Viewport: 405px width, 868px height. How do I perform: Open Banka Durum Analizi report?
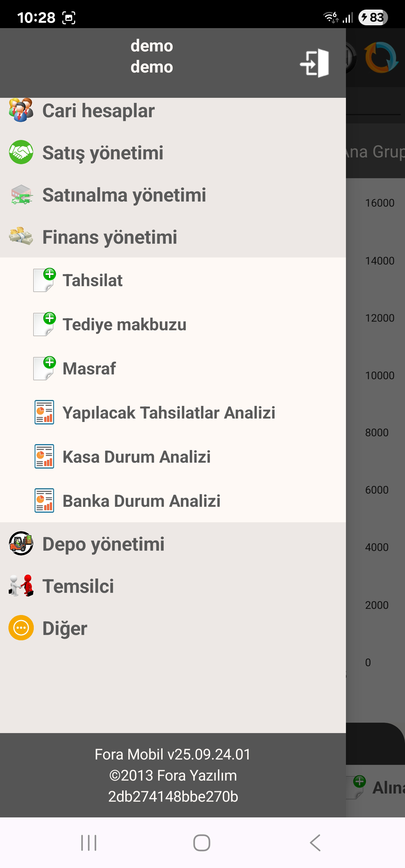click(x=141, y=501)
